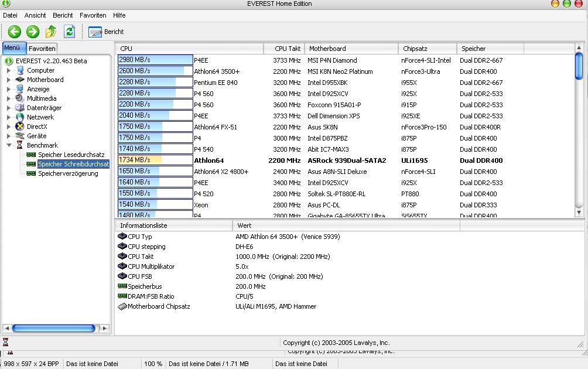Open Speicher Lesedurchsatz benchmark
588x369 pixels.
71,155
